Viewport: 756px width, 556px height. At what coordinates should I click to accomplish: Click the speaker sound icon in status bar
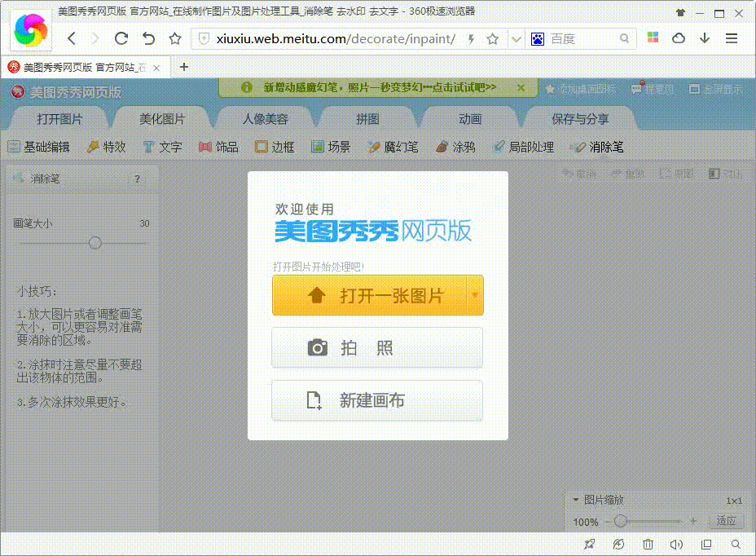(676, 545)
